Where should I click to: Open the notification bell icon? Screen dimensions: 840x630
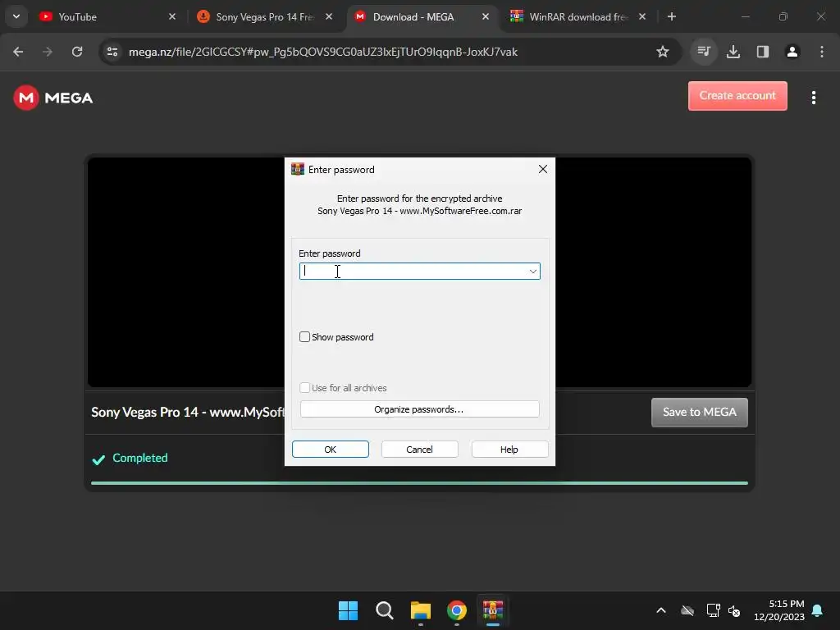pos(818,610)
